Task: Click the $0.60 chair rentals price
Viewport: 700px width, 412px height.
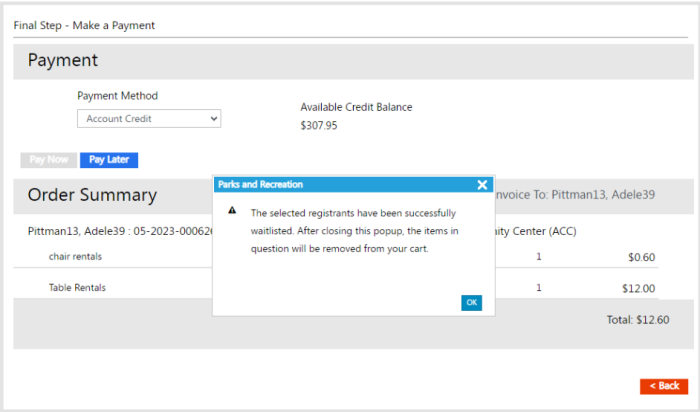Action: [641, 257]
